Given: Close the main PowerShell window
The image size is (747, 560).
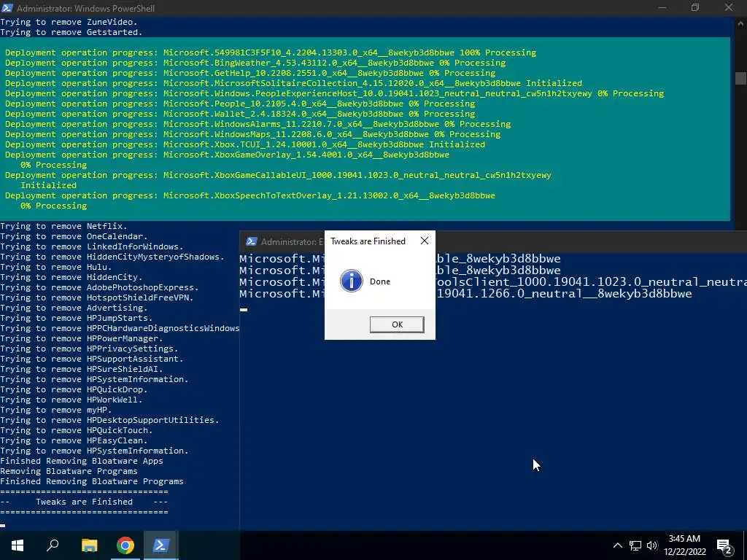Looking at the screenshot, I should coord(729,8).
